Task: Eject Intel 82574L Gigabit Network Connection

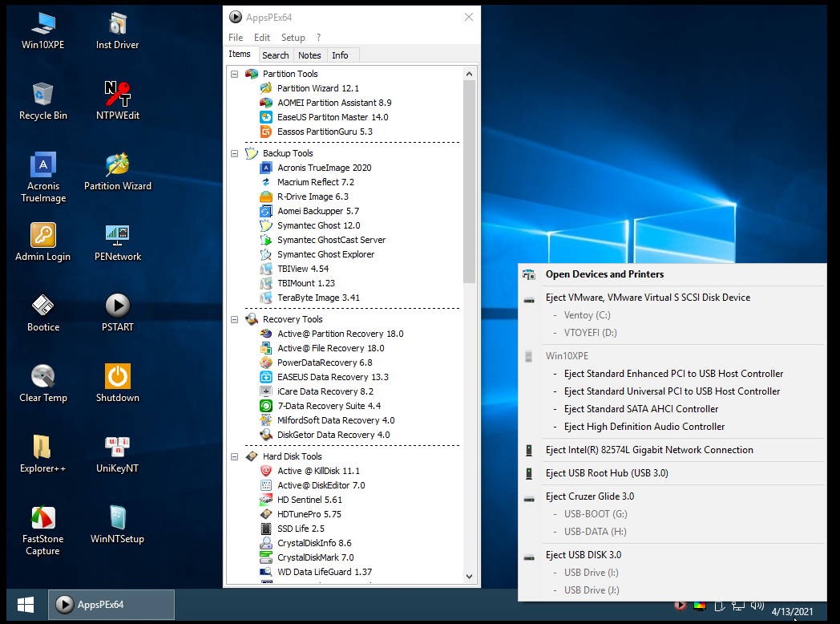Action: pyautogui.click(x=672, y=450)
